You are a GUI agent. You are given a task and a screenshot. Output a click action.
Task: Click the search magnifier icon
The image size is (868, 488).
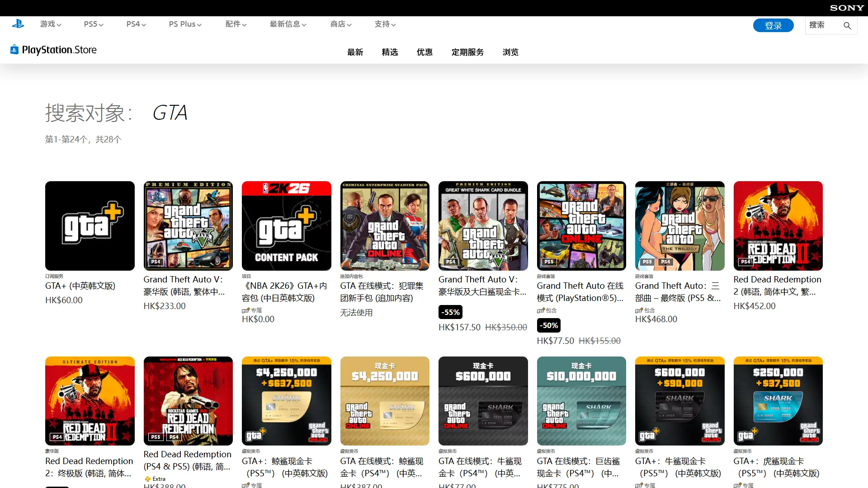(847, 26)
